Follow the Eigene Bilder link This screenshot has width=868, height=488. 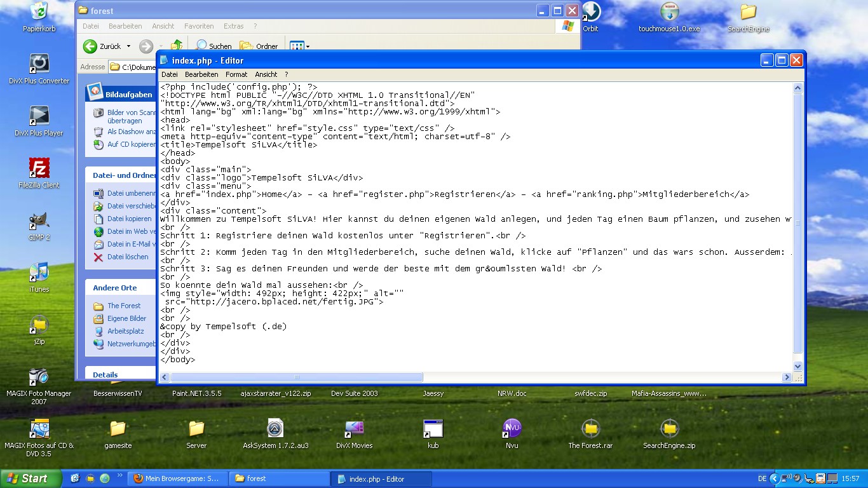pyautogui.click(x=126, y=318)
